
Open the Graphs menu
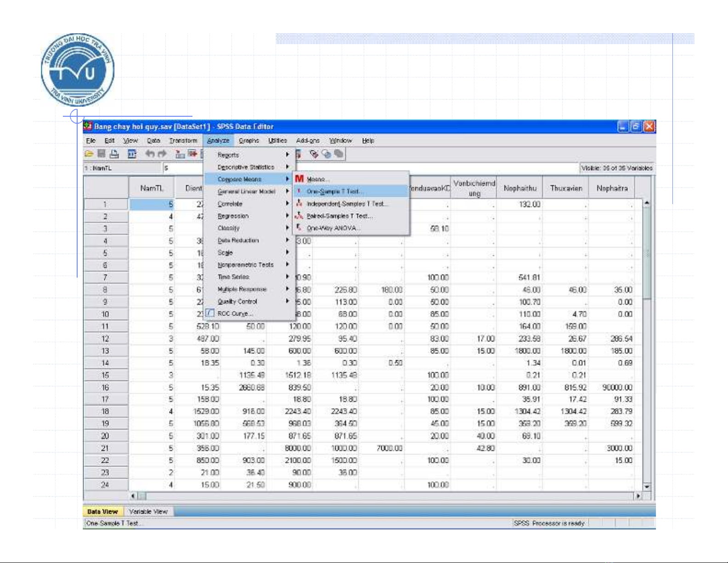coord(248,141)
